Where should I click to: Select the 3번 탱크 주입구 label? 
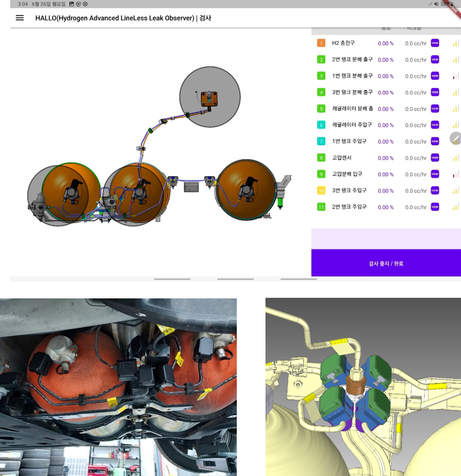[x=349, y=190]
